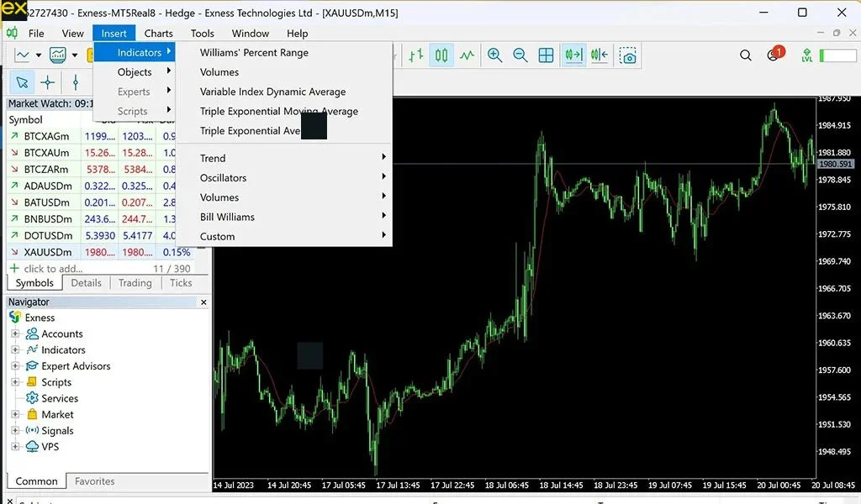The image size is (861, 504).
Task: Switch to the Favorites tab in Navigator
Action: point(94,481)
